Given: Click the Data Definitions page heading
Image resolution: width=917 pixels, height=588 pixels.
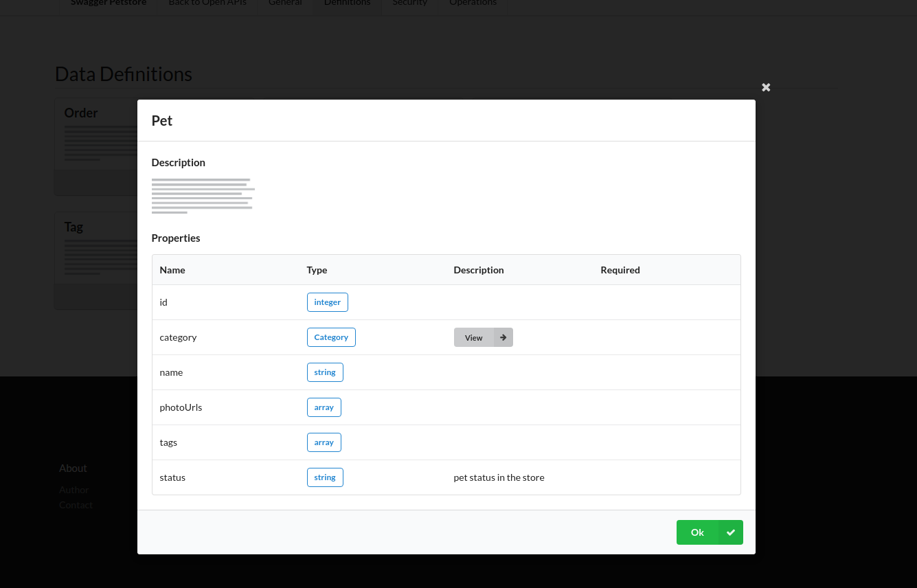Looking at the screenshot, I should (124, 74).
